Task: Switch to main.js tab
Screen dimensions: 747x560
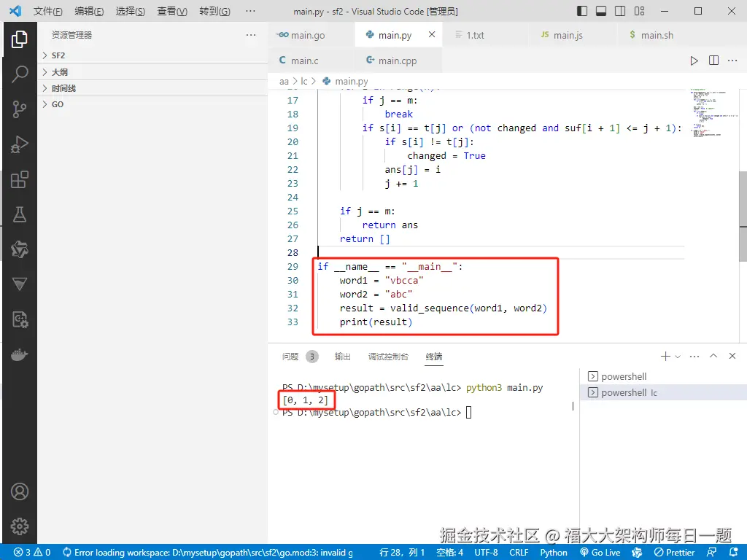Action: coord(573,35)
